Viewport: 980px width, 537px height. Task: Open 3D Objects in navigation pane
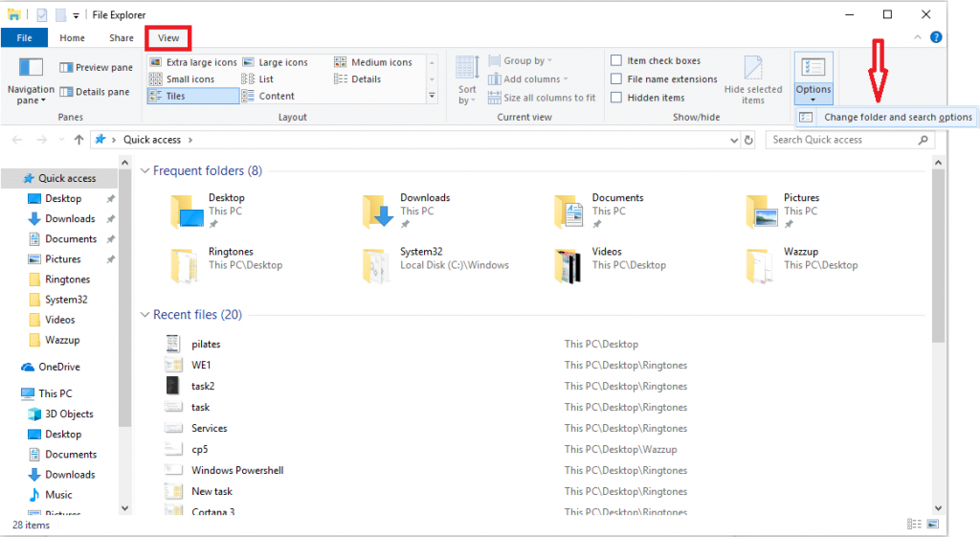coord(60,414)
